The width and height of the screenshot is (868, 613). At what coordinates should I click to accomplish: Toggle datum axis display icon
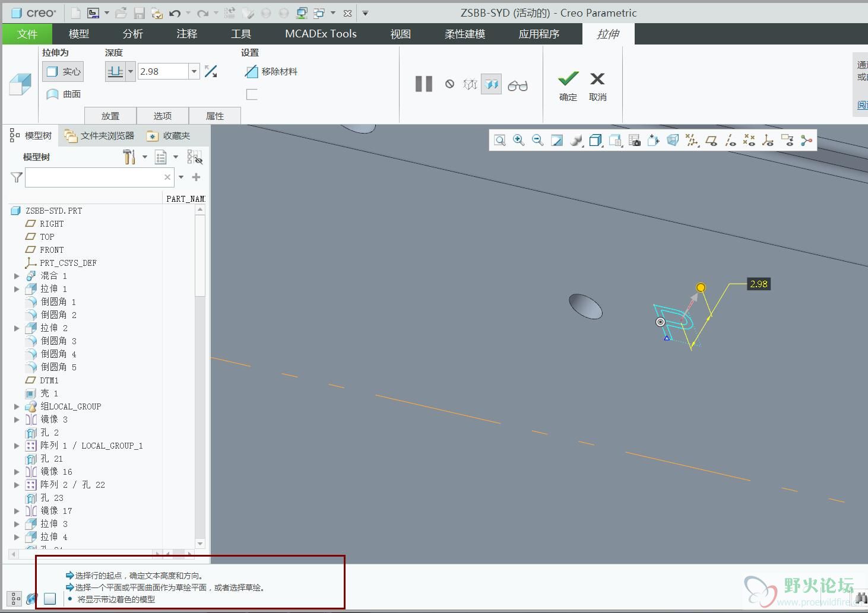[x=730, y=141]
